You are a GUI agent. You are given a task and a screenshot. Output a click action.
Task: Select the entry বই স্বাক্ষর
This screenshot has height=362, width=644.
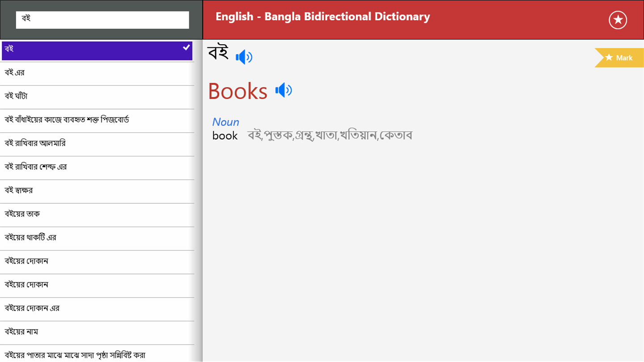coord(97,192)
